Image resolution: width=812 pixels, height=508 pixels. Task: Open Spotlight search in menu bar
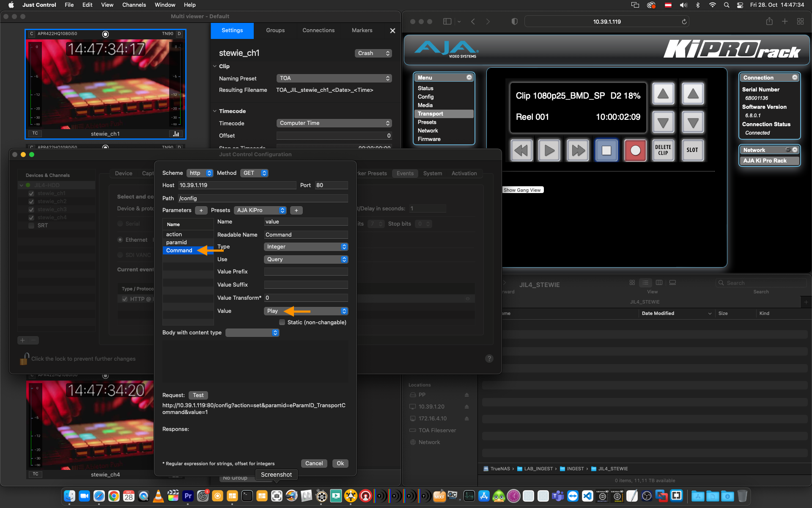click(x=727, y=5)
